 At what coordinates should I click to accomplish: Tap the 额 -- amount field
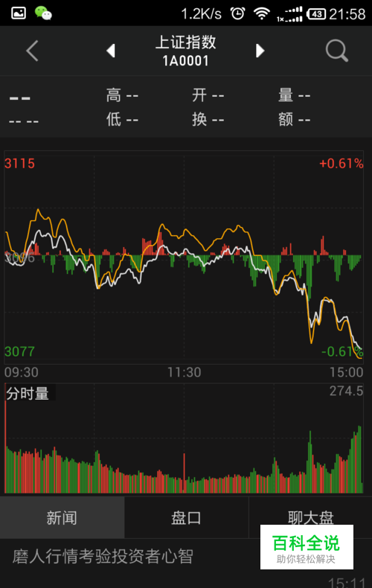point(295,120)
